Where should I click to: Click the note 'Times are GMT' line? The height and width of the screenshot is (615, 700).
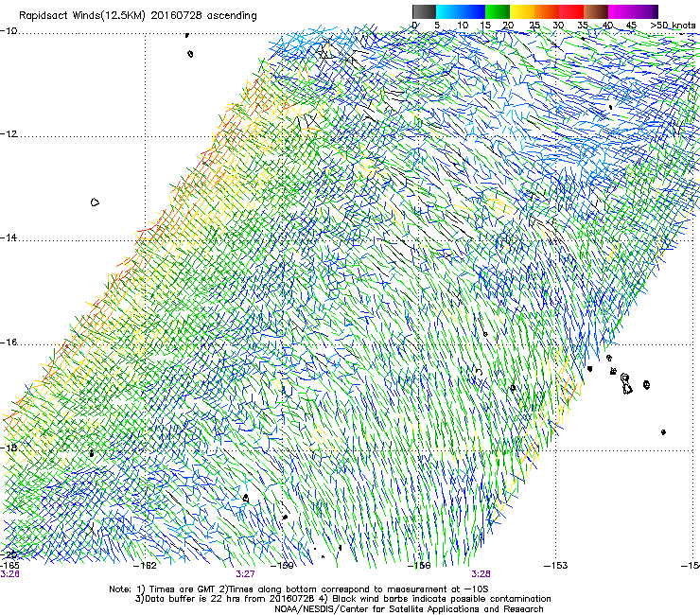click(x=299, y=589)
